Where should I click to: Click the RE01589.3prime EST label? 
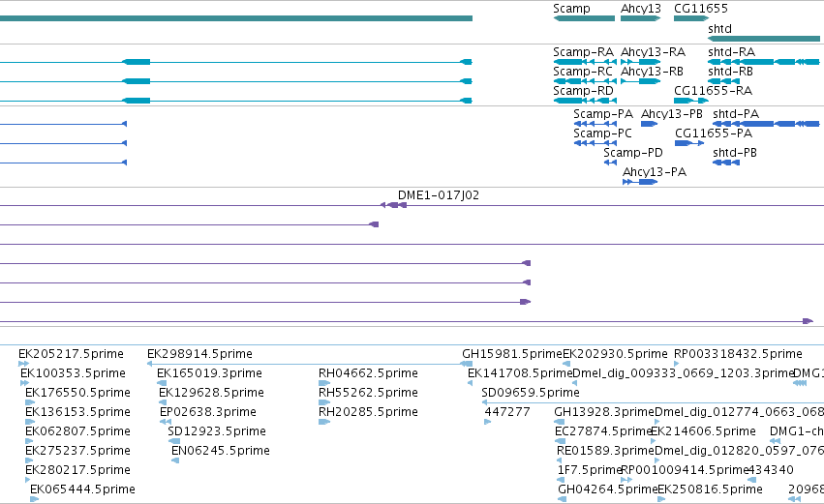coord(605,451)
